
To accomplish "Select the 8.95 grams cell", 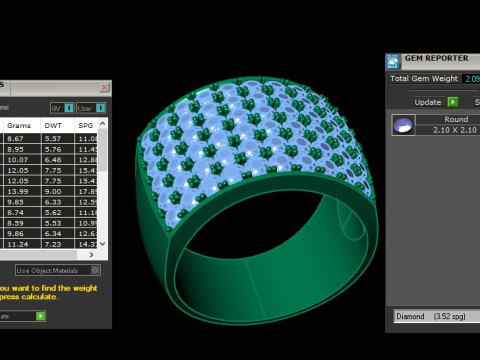I will coord(22,149).
